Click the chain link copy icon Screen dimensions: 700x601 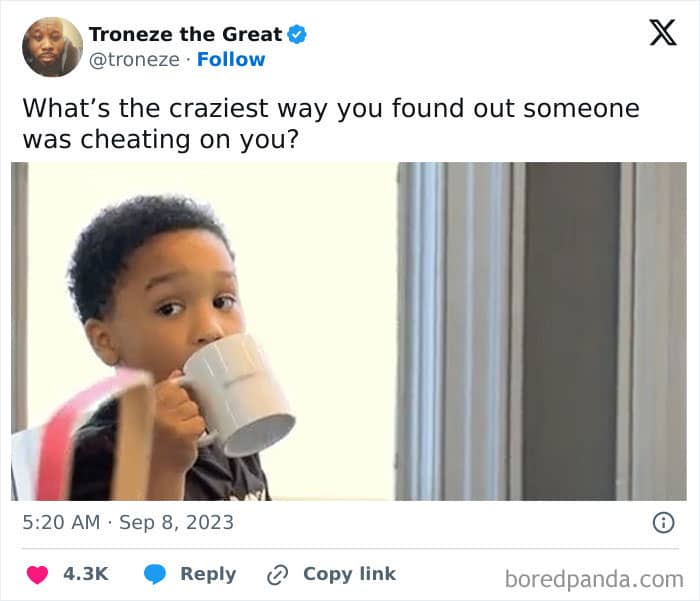(x=278, y=575)
